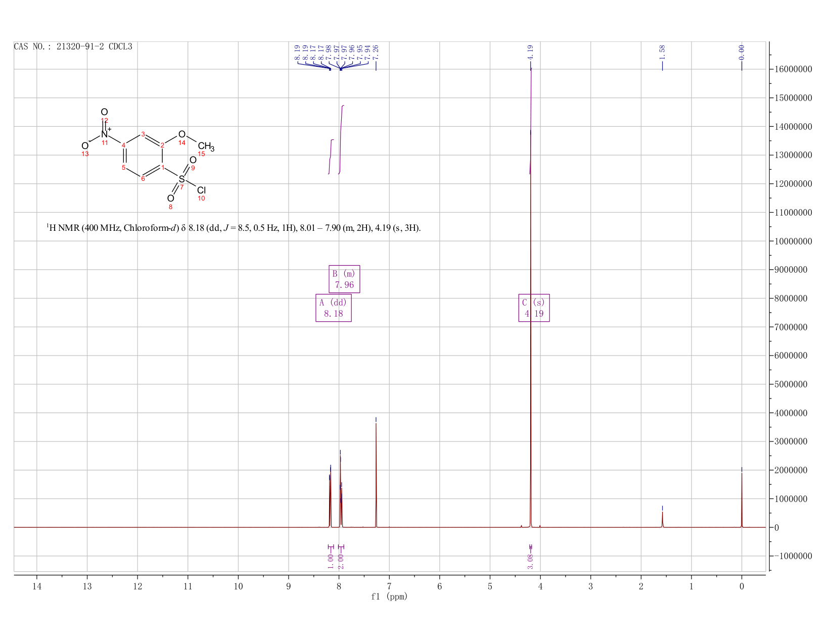The height and width of the screenshot is (644, 834).
Task: Click the integration value 2.00
Action: pyautogui.click(x=341, y=561)
